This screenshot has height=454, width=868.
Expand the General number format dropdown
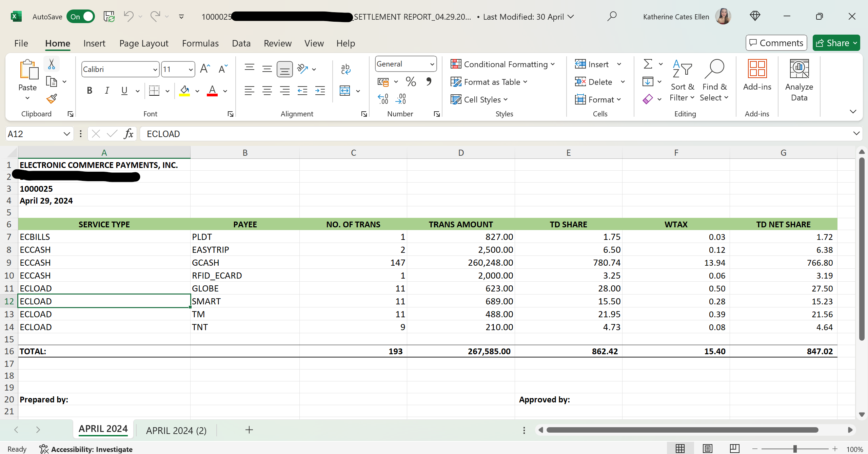tap(432, 64)
